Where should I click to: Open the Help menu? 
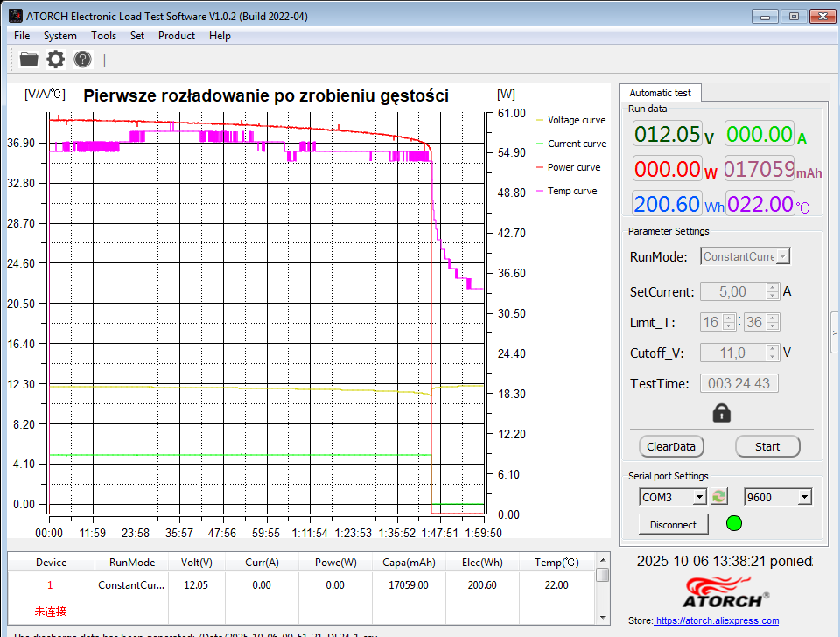[x=220, y=36]
